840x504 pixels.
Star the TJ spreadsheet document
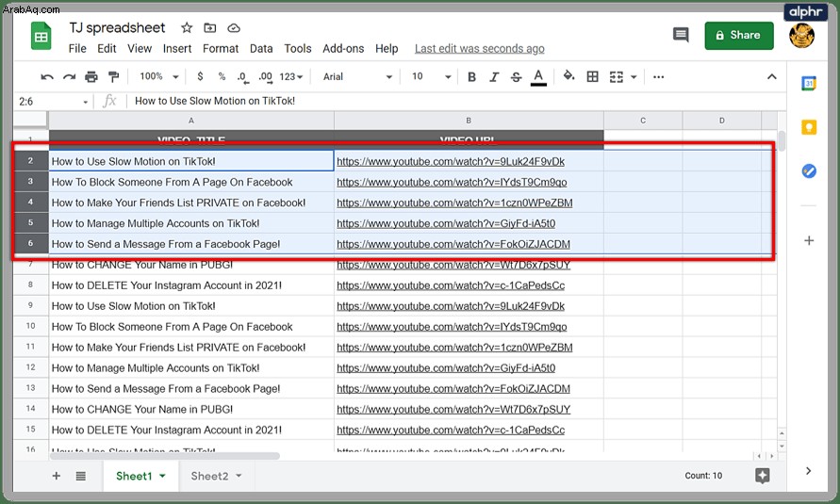point(187,28)
